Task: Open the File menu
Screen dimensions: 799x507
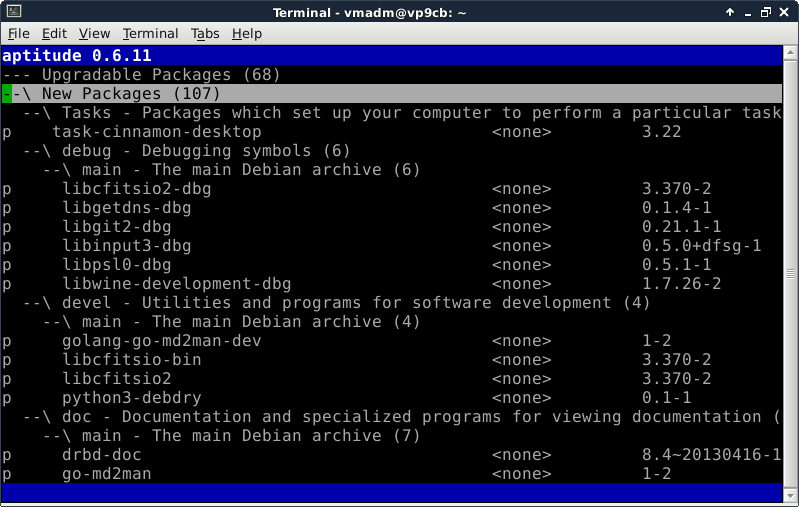Action: click(18, 33)
